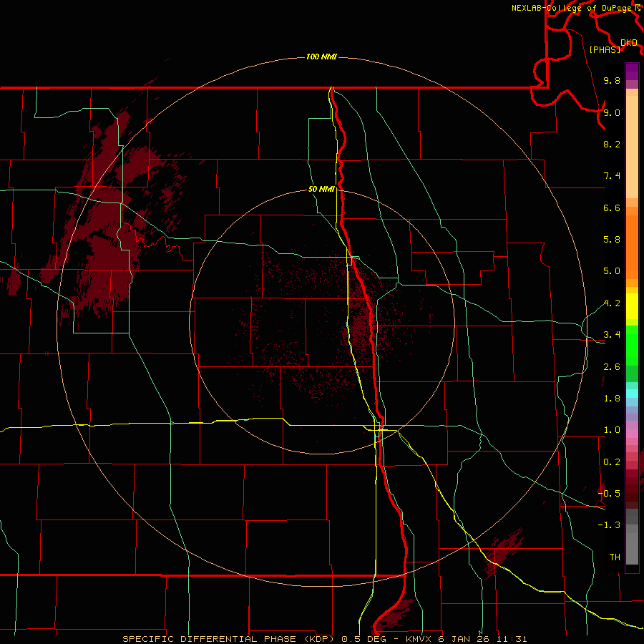Pick the bright green band on the color bar
This screenshot has width=644, height=644.
632,345
